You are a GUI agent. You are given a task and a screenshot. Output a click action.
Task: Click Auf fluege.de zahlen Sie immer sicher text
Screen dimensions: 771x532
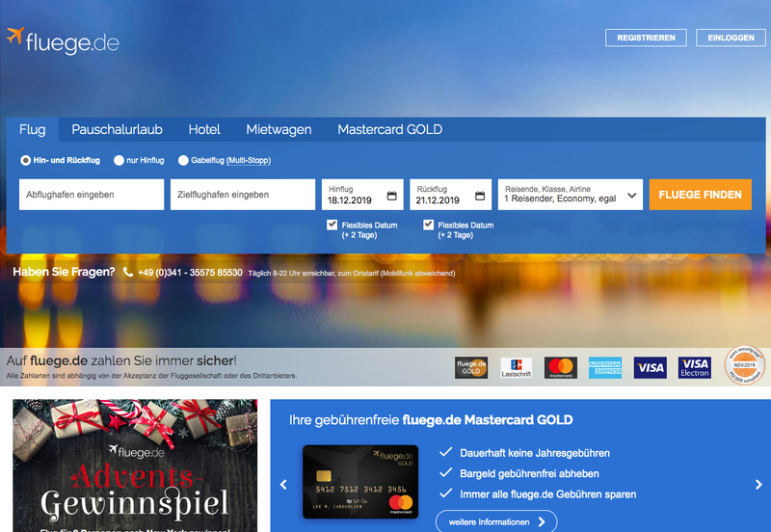pyautogui.click(x=121, y=360)
